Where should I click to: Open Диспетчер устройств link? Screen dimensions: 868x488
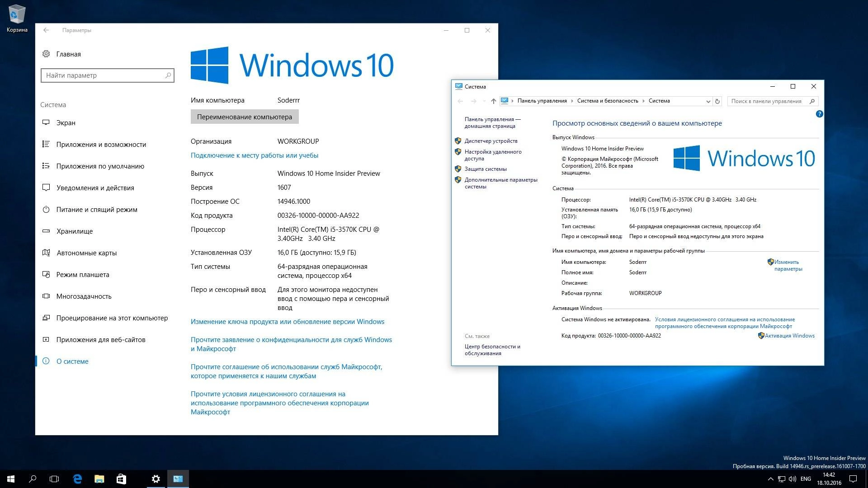tap(491, 141)
